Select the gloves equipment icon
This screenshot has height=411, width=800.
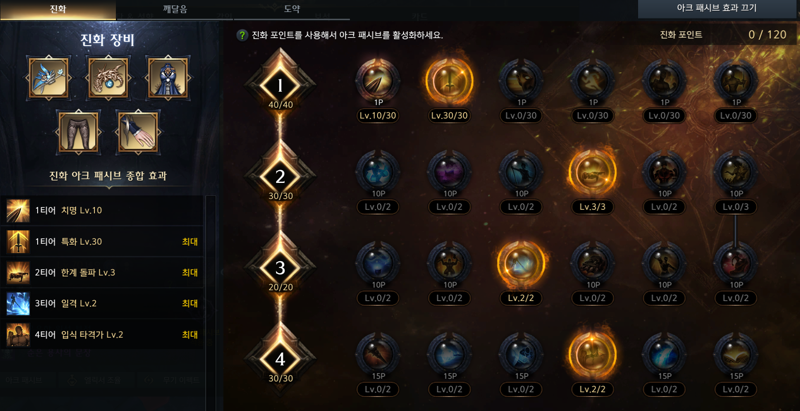[x=138, y=132]
